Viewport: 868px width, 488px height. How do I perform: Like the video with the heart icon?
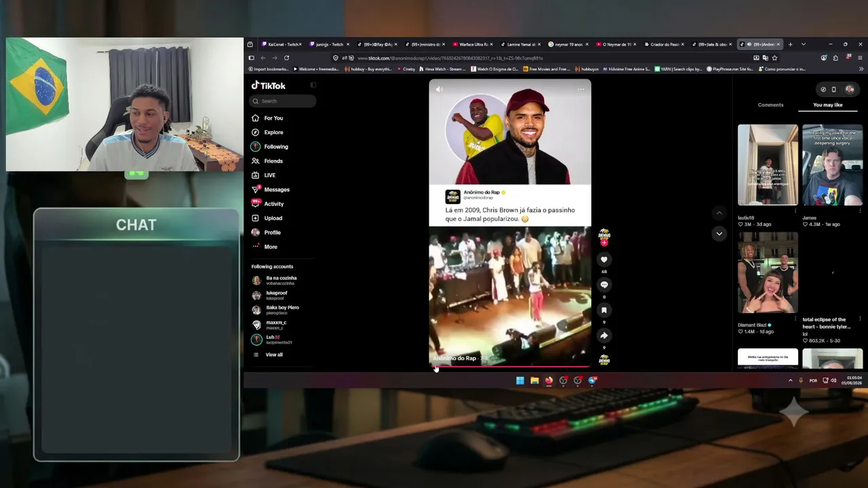click(604, 260)
